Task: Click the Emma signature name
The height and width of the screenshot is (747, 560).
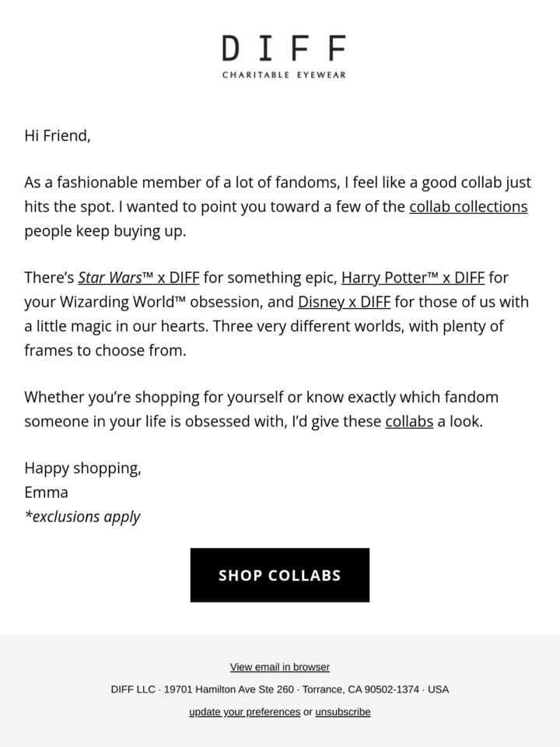Action: pos(46,492)
